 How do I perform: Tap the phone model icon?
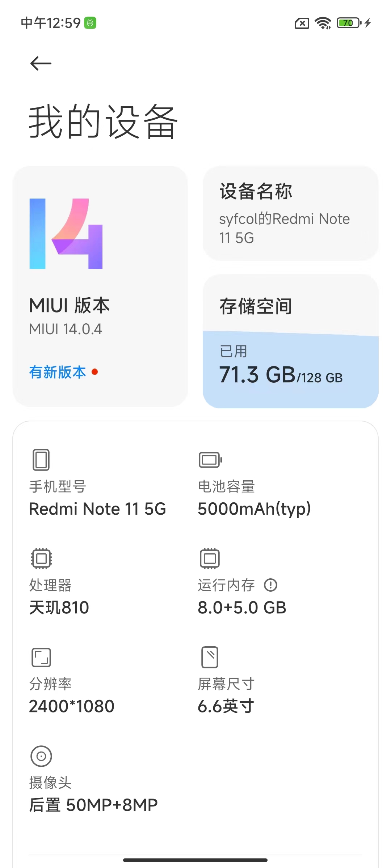(x=41, y=460)
